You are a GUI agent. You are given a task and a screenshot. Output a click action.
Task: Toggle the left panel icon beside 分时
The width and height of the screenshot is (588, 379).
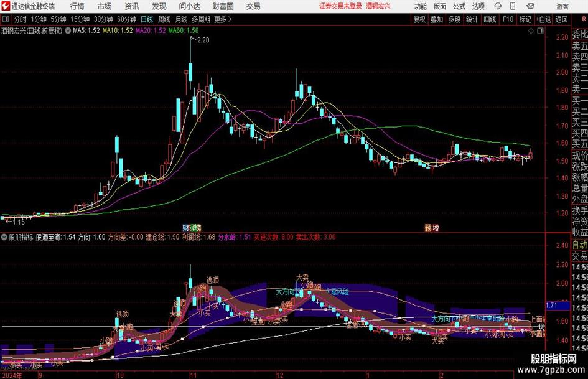[x=6, y=19]
